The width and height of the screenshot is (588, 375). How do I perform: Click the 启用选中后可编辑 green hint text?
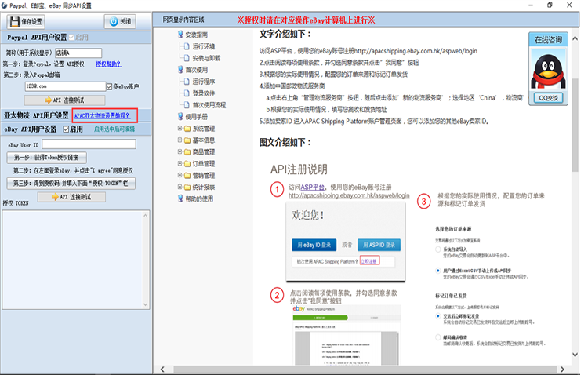click(x=114, y=129)
